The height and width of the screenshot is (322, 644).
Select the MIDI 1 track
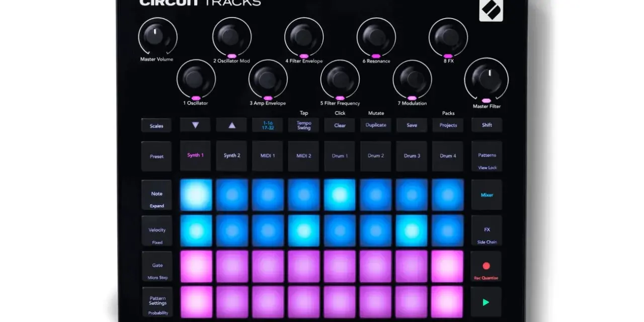click(268, 156)
